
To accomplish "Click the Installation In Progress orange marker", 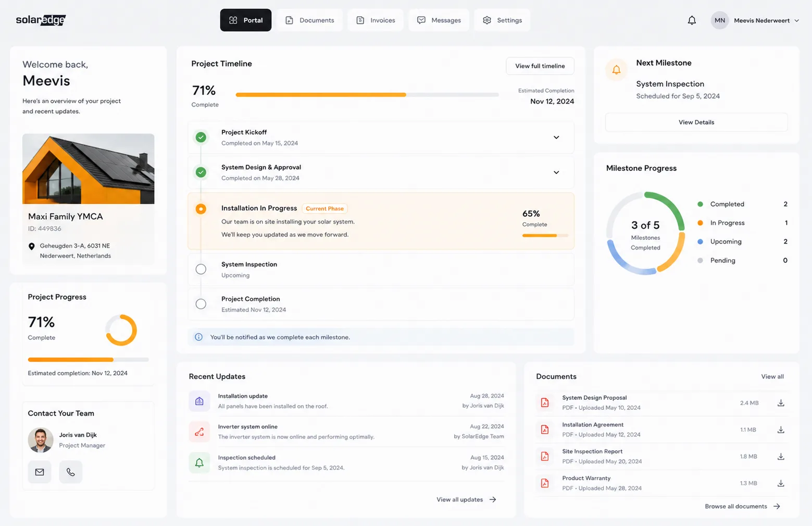I will tap(201, 209).
